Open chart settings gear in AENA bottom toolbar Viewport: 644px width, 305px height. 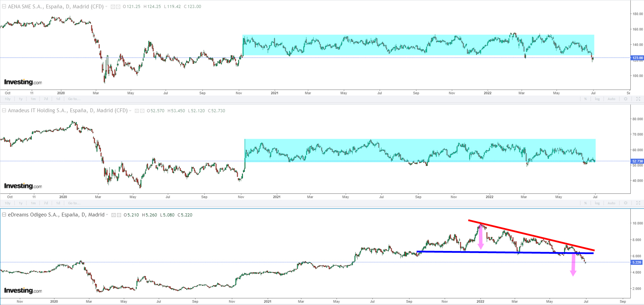point(626,99)
